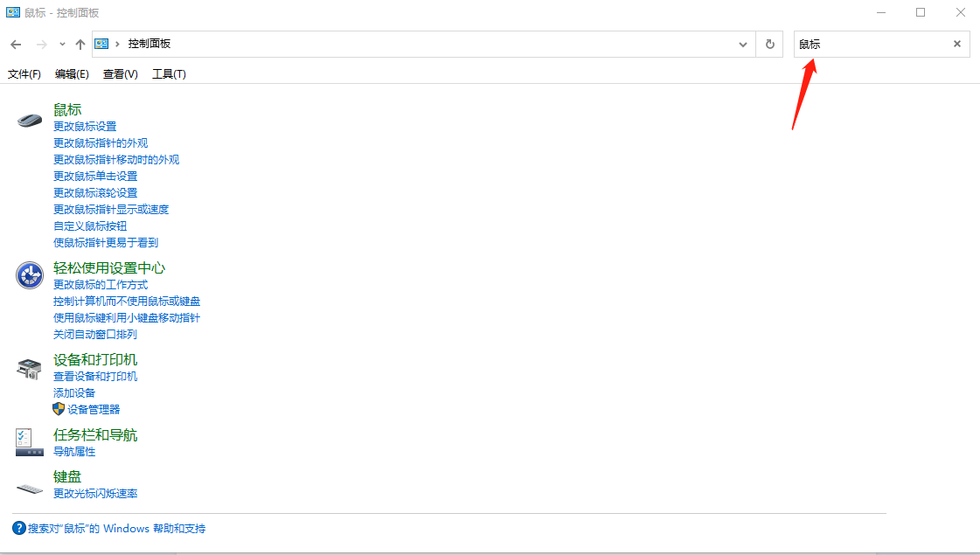Screen dimensions: 980x555
Task: Clear the search box with the X
Action: (x=957, y=44)
